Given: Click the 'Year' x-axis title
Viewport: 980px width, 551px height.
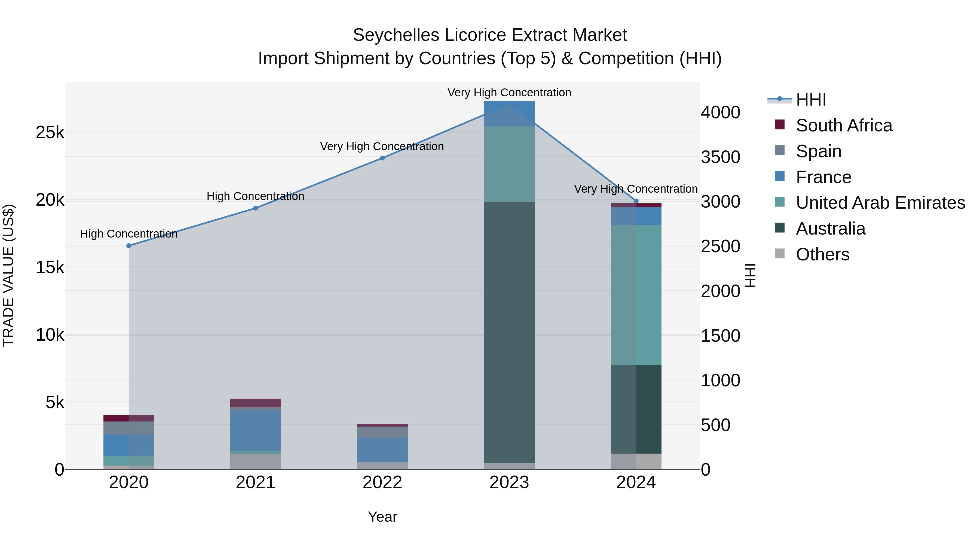Looking at the screenshot, I should (x=382, y=517).
